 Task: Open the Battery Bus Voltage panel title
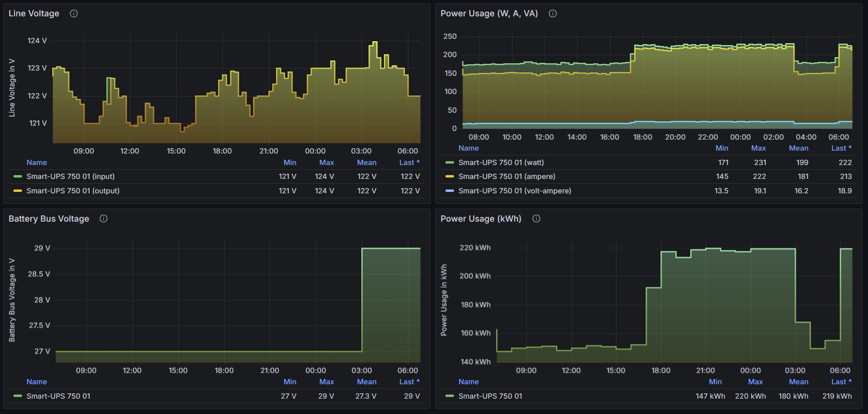pos(49,219)
